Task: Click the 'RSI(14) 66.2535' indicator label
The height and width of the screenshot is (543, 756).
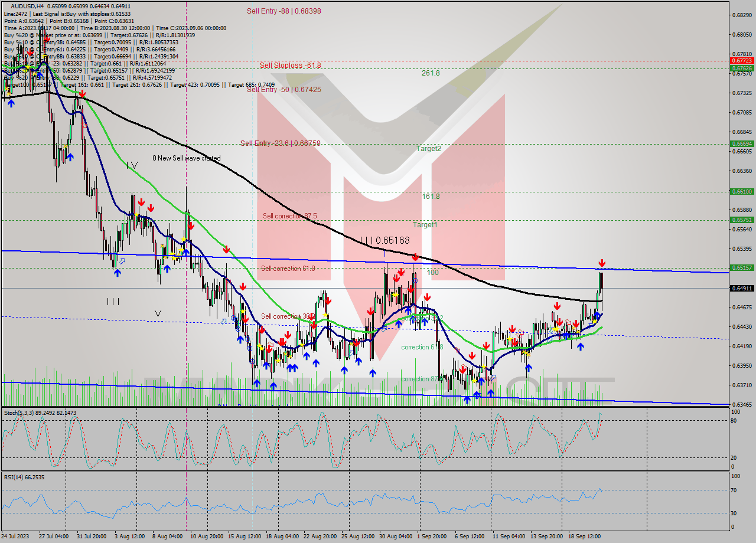Action: pos(24,477)
